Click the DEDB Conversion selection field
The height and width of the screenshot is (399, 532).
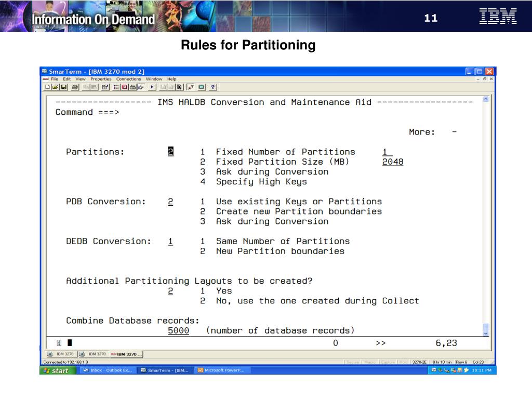tap(170, 241)
